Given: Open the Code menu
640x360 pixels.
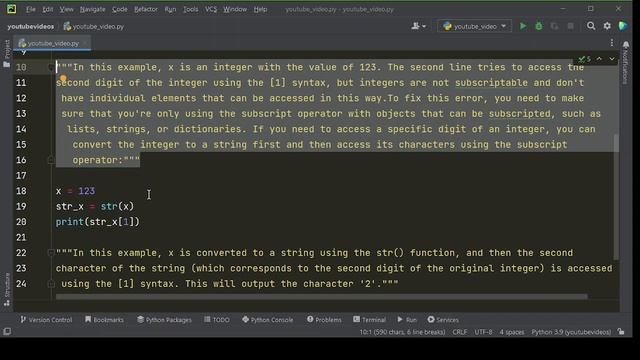Looking at the screenshot, I should (120, 9).
